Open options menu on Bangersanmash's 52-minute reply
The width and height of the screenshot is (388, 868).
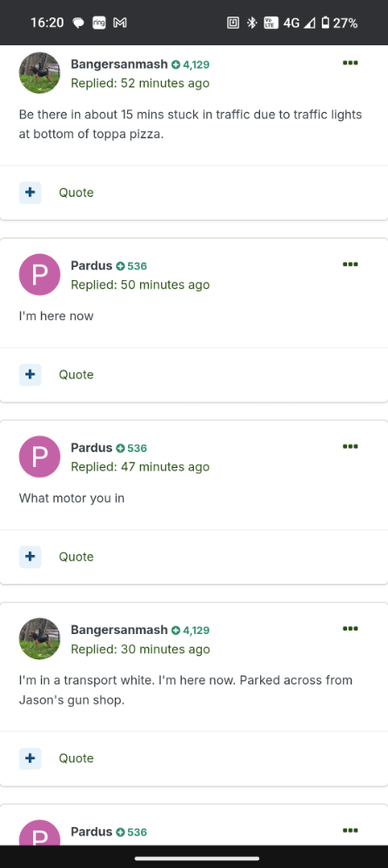tap(350, 63)
